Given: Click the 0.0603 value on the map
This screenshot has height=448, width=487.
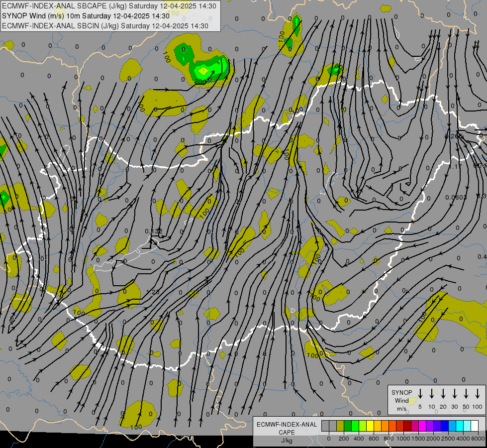Looking at the screenshot, I should [456, 198].
